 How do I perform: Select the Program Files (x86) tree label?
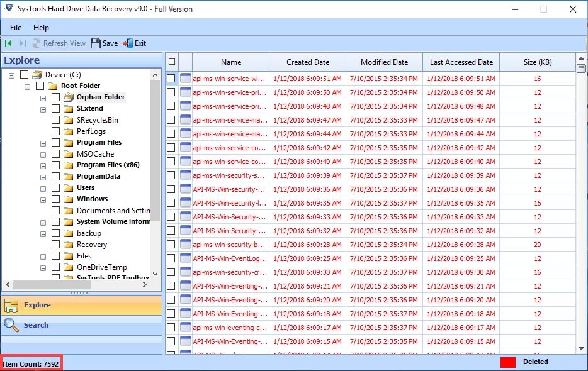click(x=108, y=165)
